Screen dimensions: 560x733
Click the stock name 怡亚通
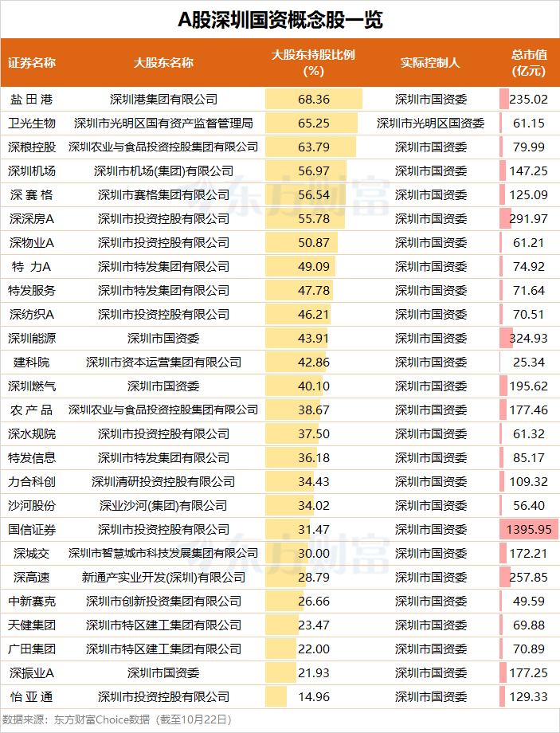click(32, 696)
